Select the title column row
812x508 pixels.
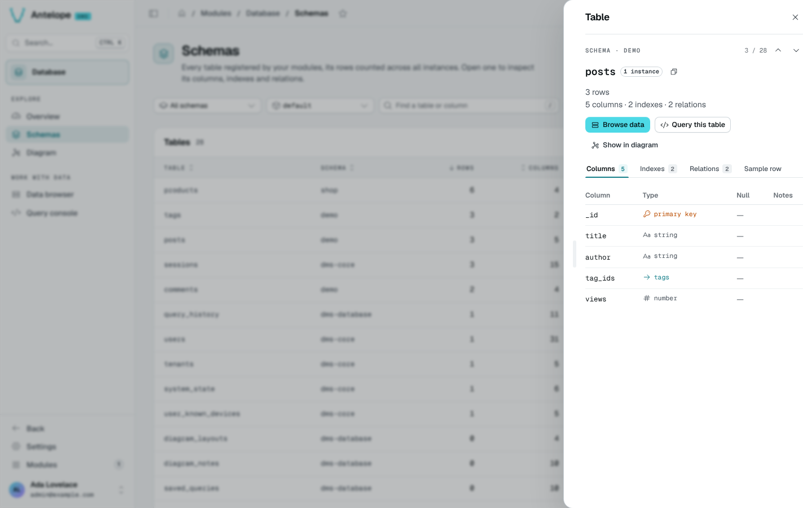[694, 236]
